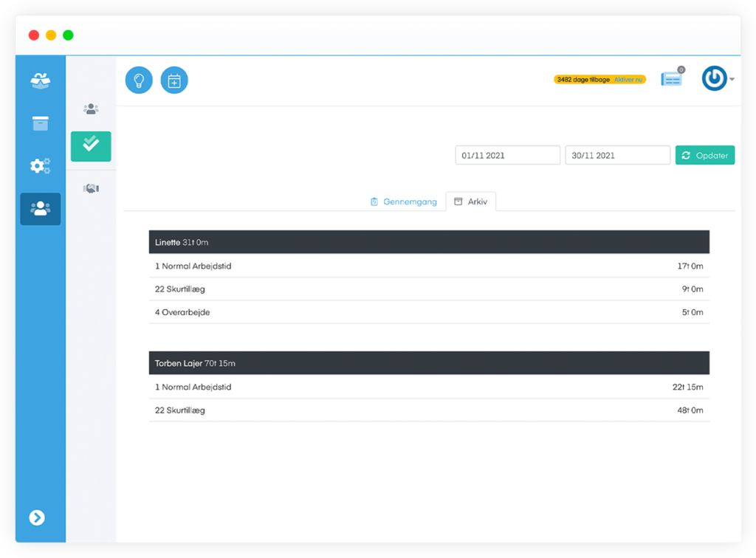Click the lightbulb tips button
756x558 pixels.
click(x=139, y=80)
